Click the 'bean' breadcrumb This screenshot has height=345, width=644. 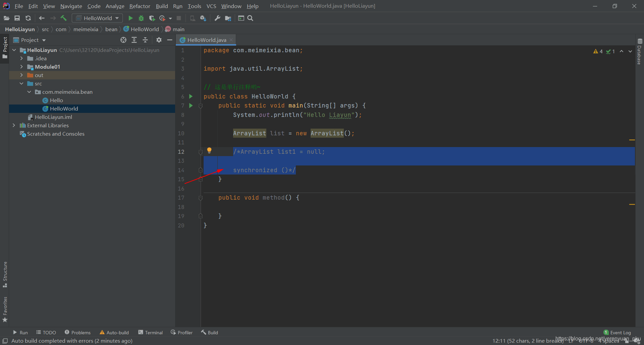click(x=111, y=29)
